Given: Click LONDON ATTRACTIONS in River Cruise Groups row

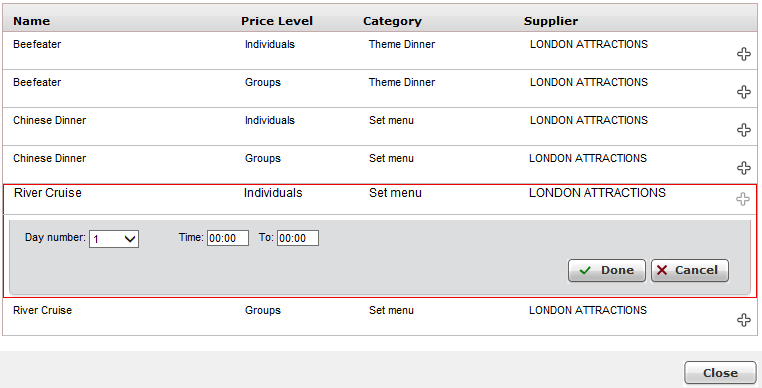Looking at the screenshot, I should point(588,310).
